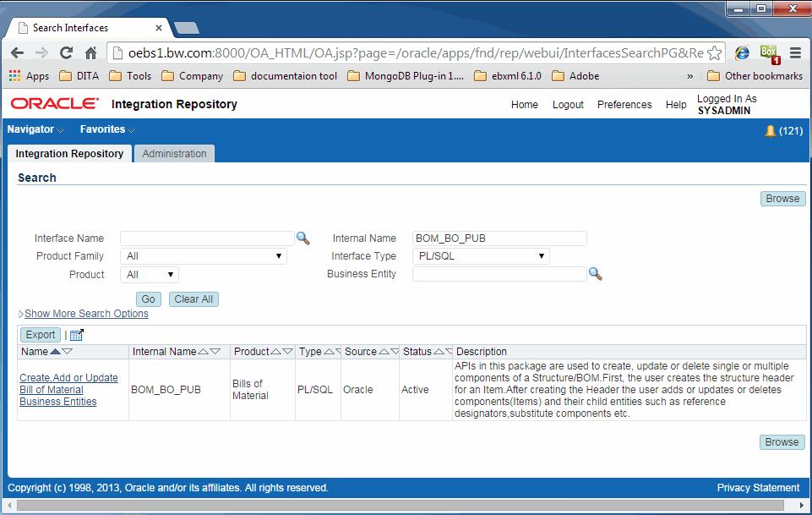Open the Help link

pos(676,105)
